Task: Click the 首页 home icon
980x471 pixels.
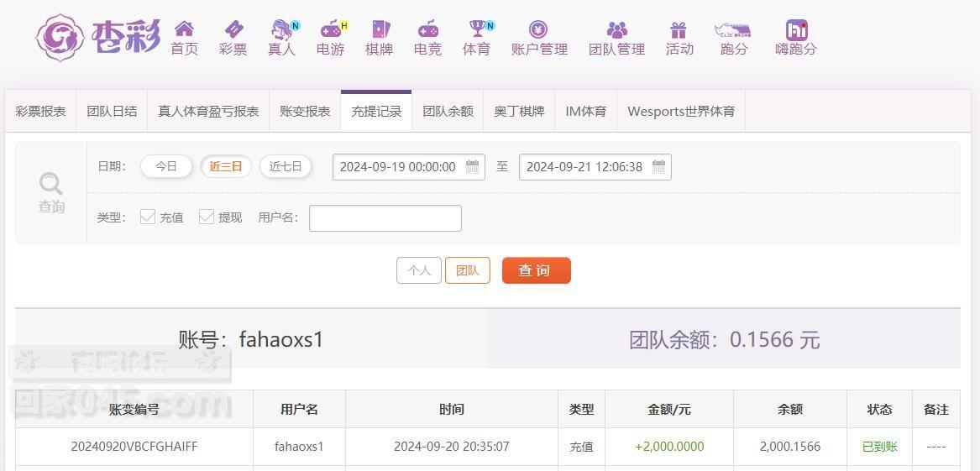Action: pyautogui.click(x=185, y=29)
